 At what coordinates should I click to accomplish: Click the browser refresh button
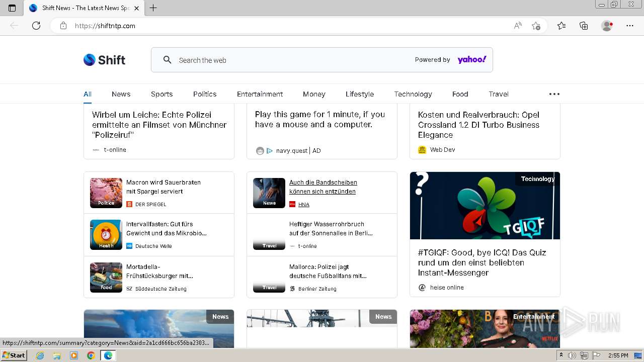pos(36,26)
